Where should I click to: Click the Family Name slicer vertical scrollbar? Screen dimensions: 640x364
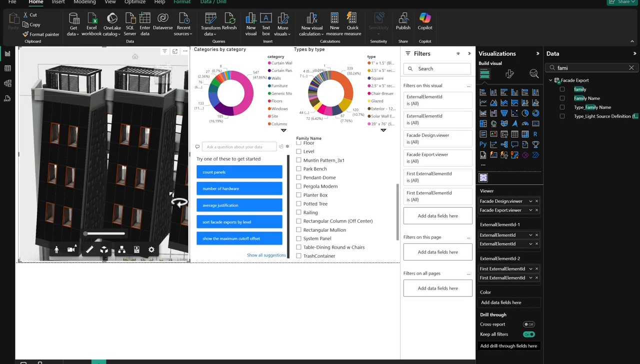coord(398,212)
